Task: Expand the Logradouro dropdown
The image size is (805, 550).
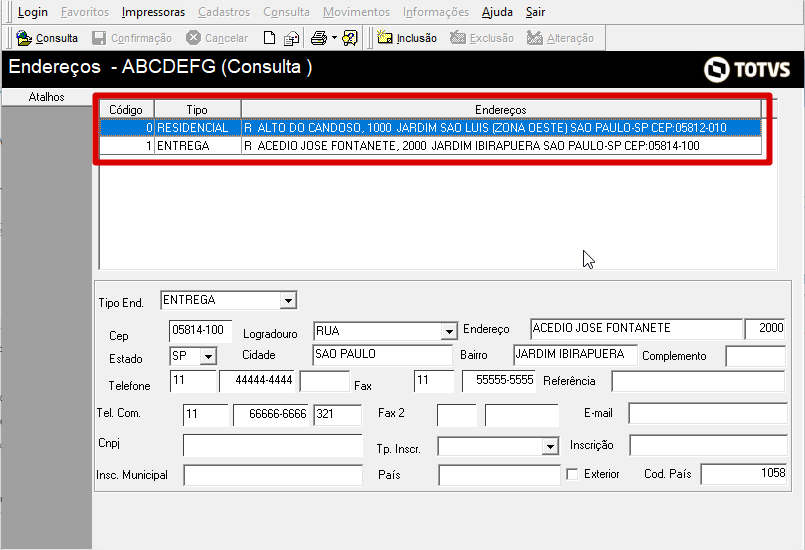Action: point(449,332)
